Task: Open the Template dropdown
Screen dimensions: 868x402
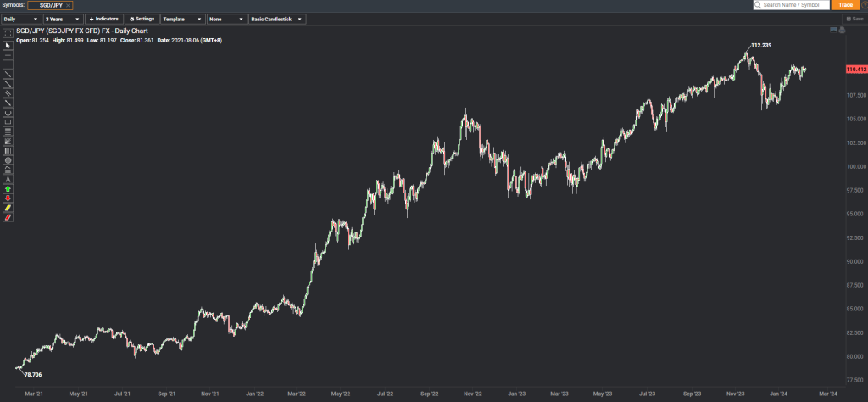Action: pyautogui.click(x=183, y=19)
